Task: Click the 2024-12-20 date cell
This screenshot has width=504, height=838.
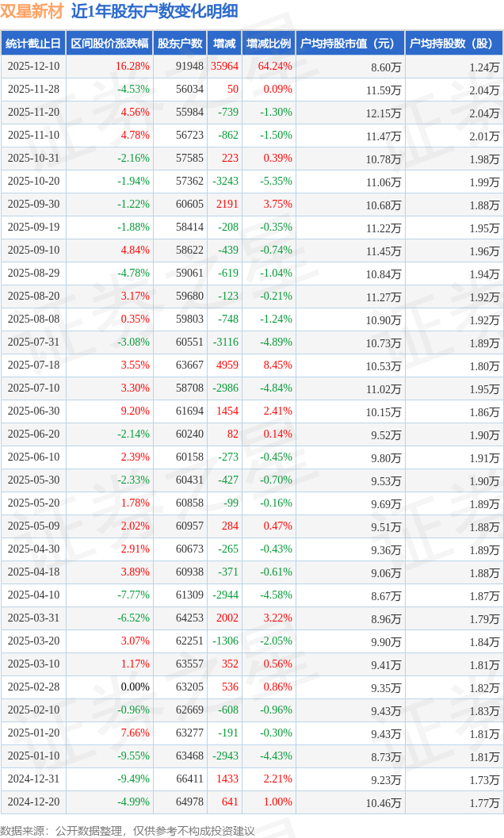Action: pyautogui.click(x=33, y=802)
